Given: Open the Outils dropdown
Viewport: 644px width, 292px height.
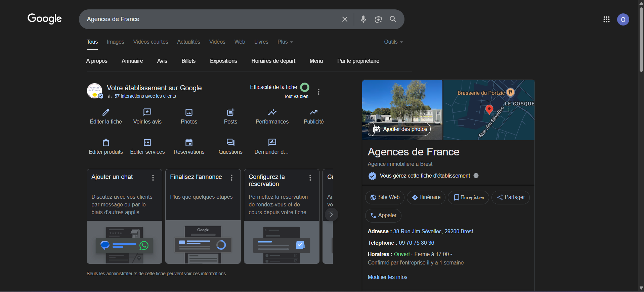Looking at the screenshot, I should click(x=393, y=42).
